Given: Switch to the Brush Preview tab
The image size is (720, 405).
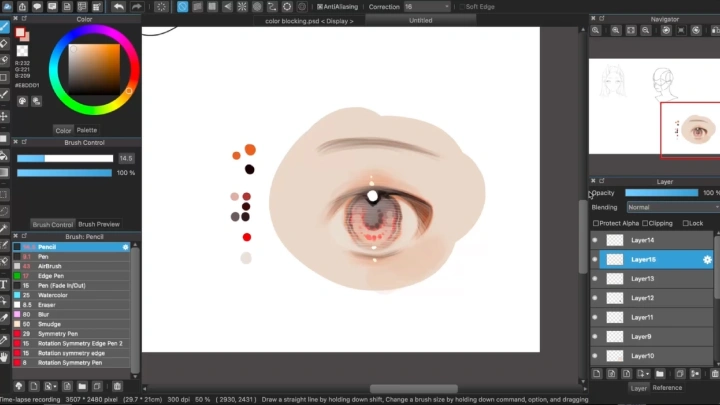Looking at the screenshot, I should [x=99, y=224].
